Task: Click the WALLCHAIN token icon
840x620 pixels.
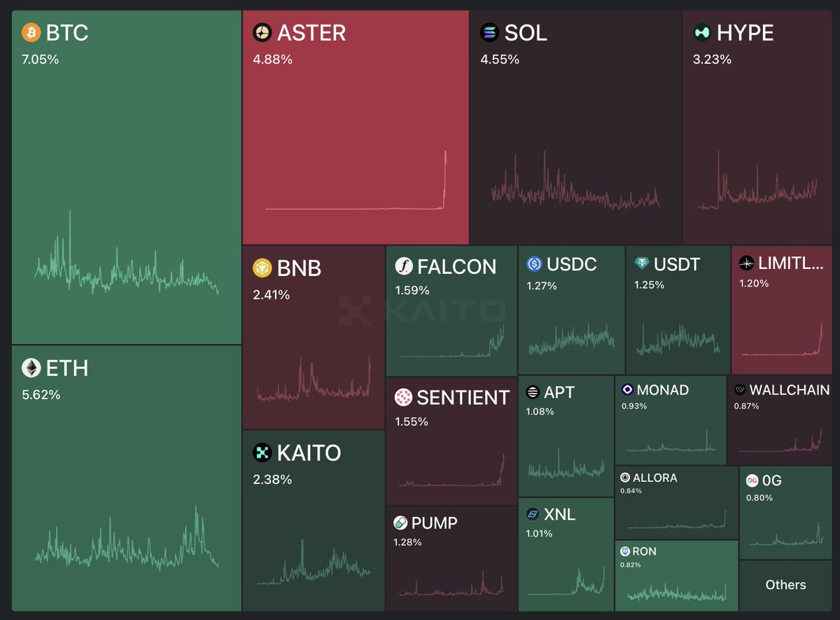Action: click(740, 390)
